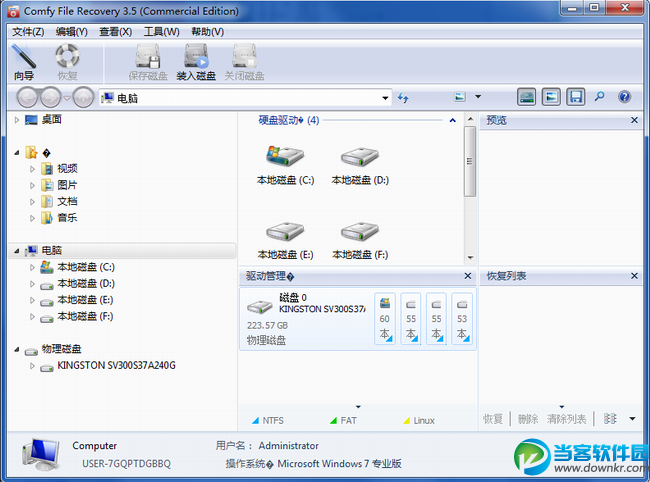Click the up-level round navigation button
Viewport: 650px width, 482px height.
coord(83,98)
